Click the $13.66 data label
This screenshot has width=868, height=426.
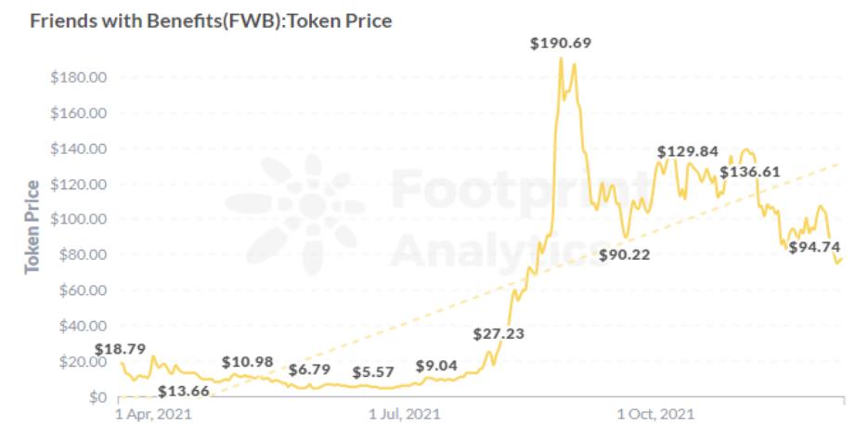[183, 391]
